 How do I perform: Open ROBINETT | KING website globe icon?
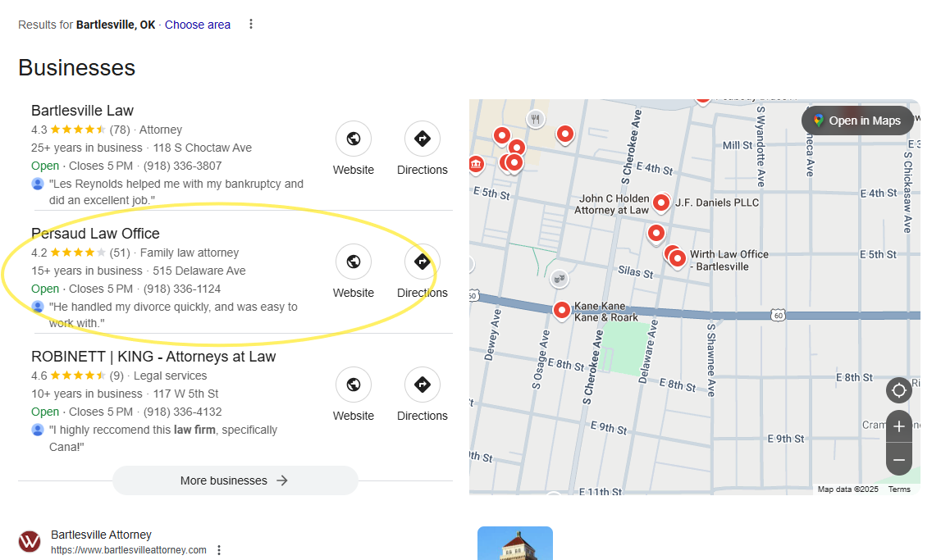pyautogui.click(x=354, y=385)
